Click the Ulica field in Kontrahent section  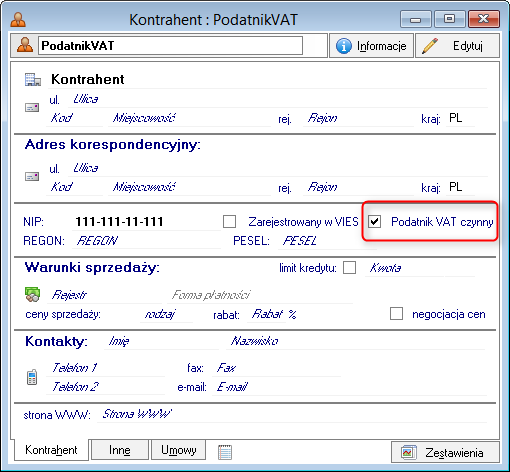278,99
